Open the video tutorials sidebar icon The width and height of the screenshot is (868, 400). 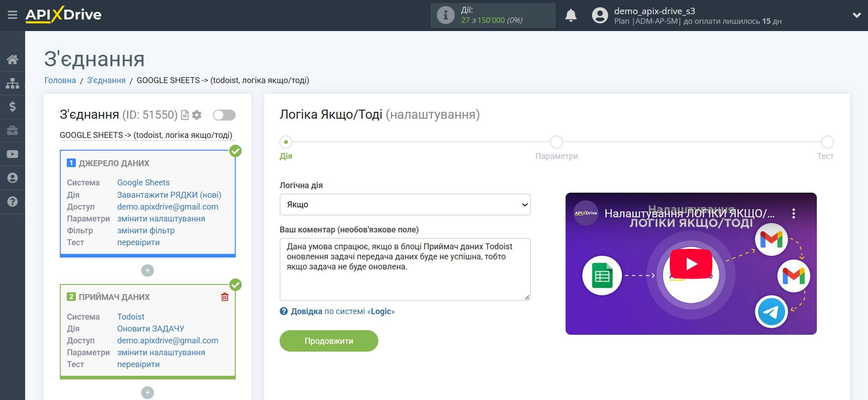point(12,154)
